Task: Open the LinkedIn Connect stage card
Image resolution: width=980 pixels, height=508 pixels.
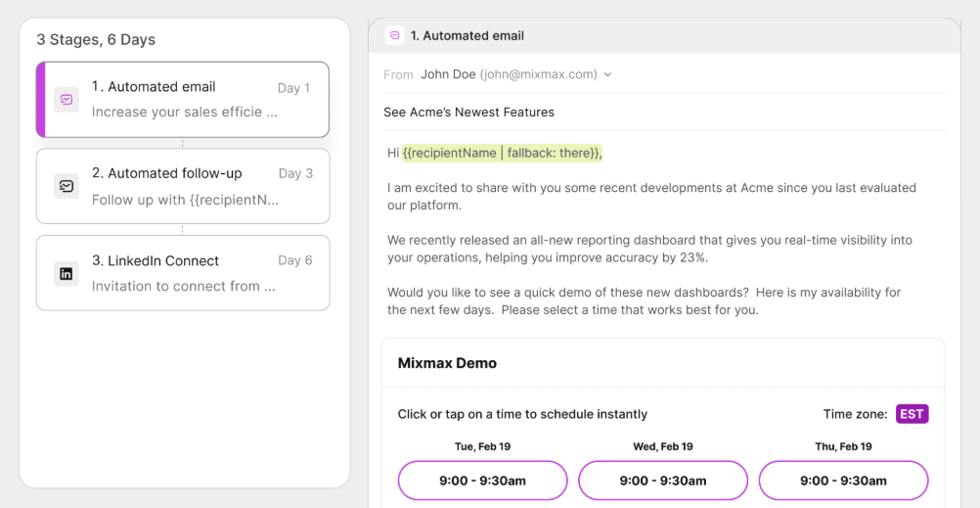Action: [x=183, y=273]
